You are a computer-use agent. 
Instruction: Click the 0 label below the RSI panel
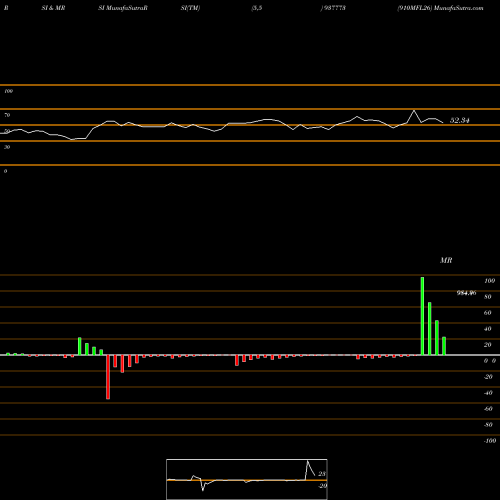[x=5, y=171]
